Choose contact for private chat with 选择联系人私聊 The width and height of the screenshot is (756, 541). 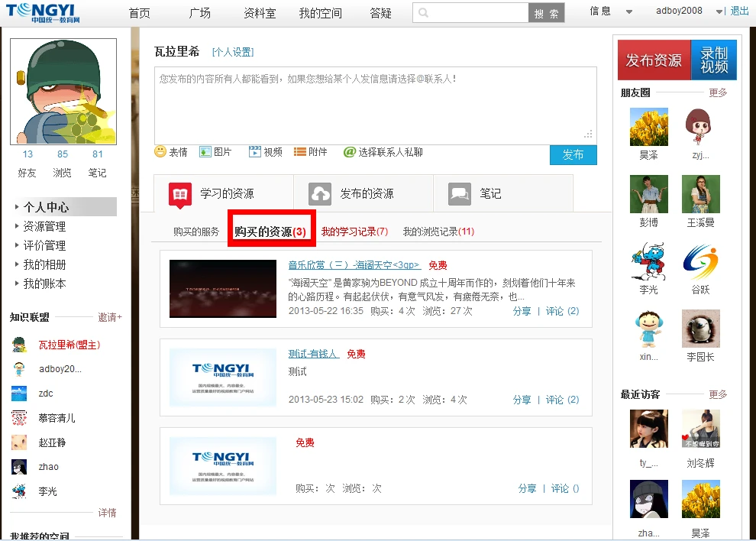pyautogui.click(x=383, y=152)
